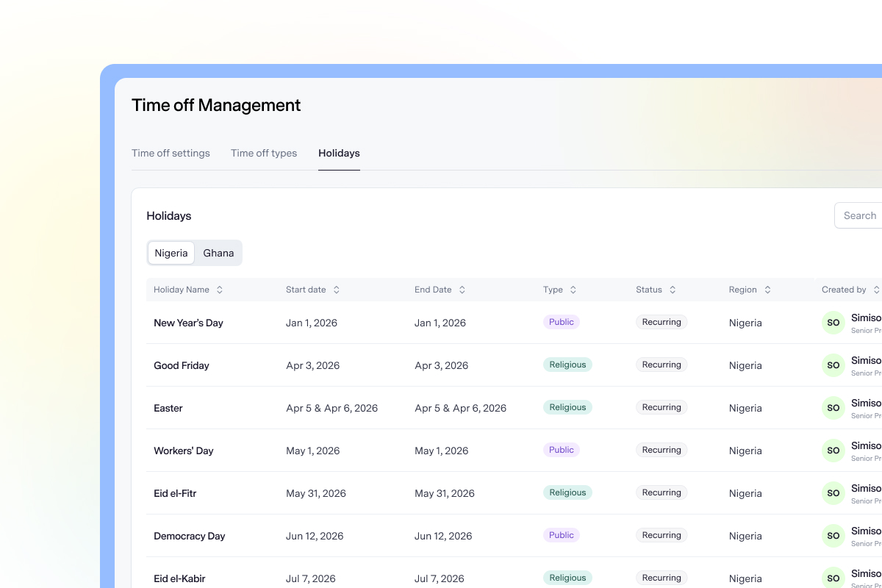Click Public tag on New Year's Day
The image size is (882, 588).
pos(562,322)
